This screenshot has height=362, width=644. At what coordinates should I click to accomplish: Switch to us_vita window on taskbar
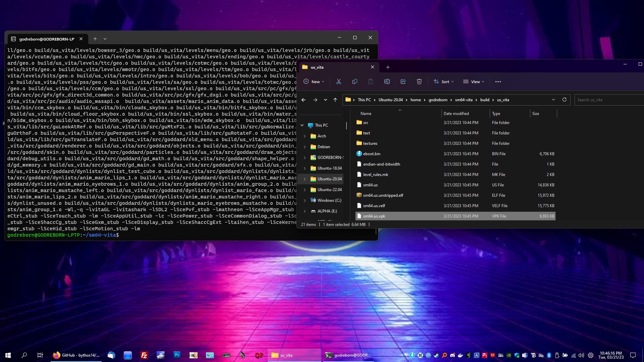pyautogui.click(x=294, y=355)
